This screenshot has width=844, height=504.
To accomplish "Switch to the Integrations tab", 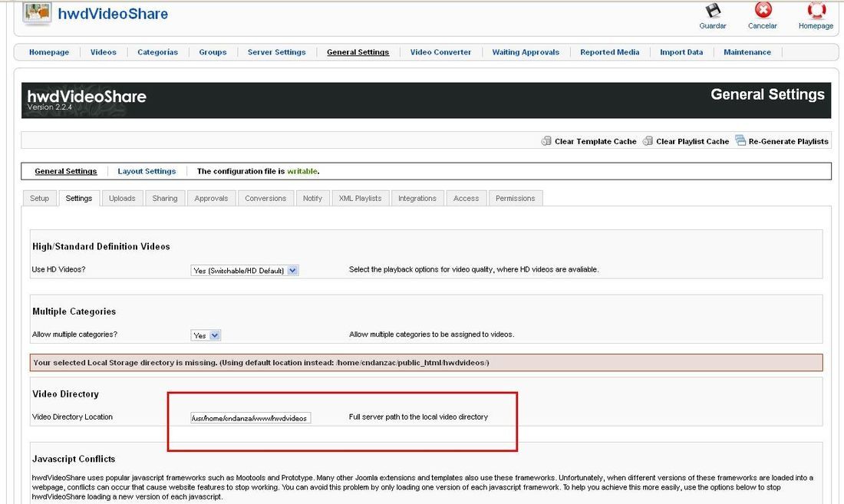I will click(x=417, y=198).
